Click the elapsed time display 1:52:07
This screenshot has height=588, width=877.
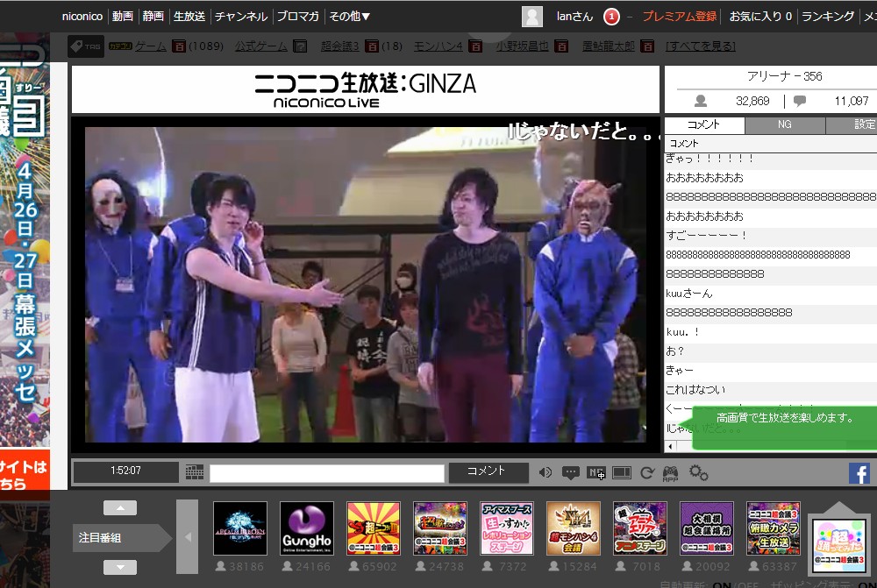pos(125,471)
